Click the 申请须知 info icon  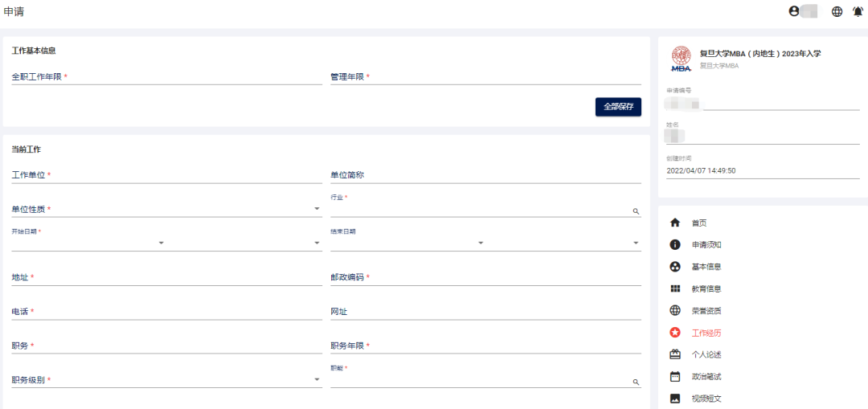(x=675, y=244)
